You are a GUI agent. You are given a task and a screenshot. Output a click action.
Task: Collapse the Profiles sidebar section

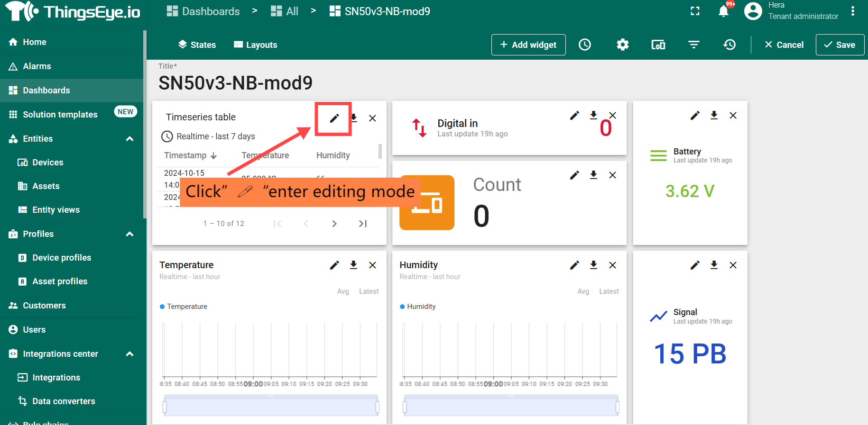click(129, 234)
